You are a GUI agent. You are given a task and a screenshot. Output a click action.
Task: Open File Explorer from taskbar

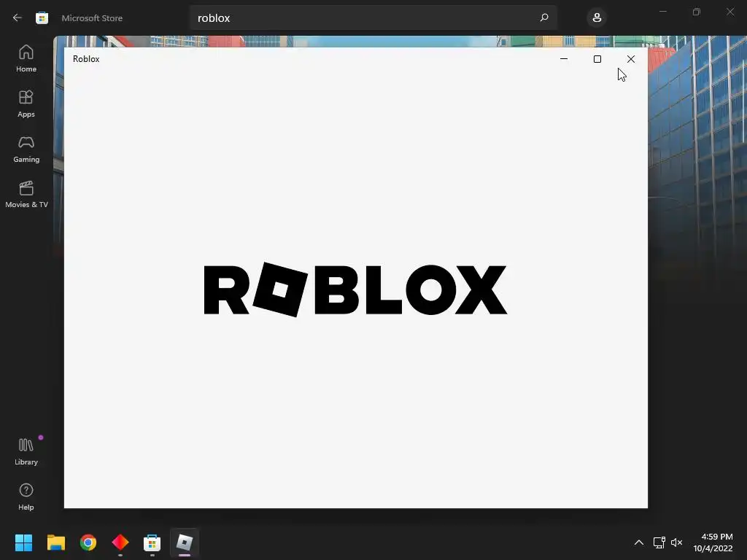click(x=55, y=542)
